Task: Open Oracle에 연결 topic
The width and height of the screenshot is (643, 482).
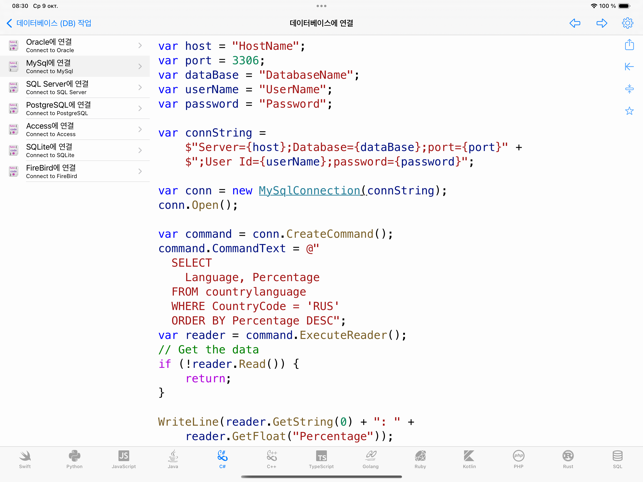Action: [75, 46]
